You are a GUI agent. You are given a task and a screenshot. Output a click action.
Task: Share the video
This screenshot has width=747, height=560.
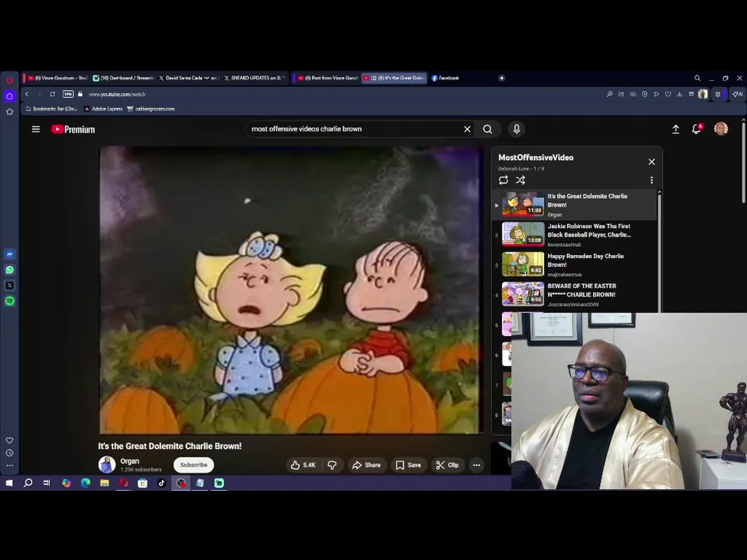366,465
